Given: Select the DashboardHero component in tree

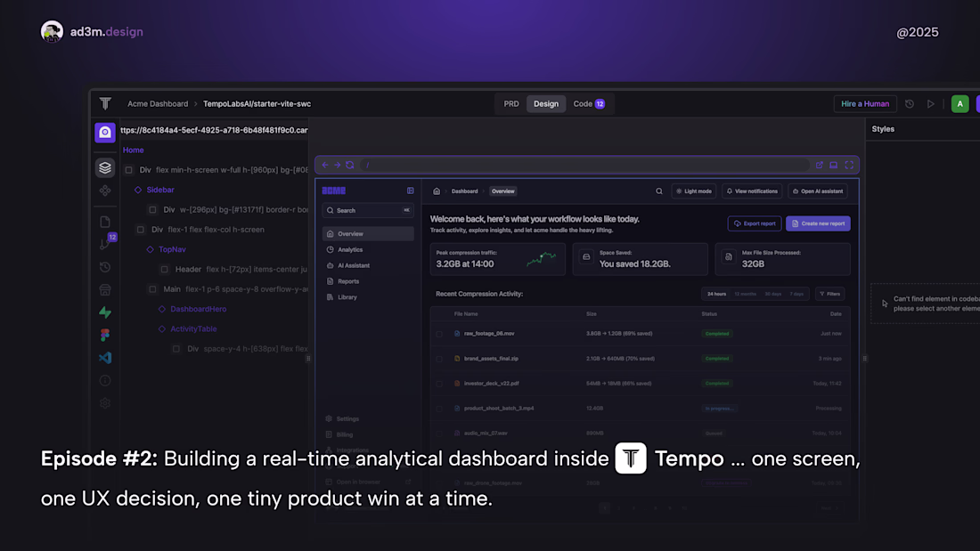Looking at the screenshot, I should pyautogui.click(x=198, y=309).
